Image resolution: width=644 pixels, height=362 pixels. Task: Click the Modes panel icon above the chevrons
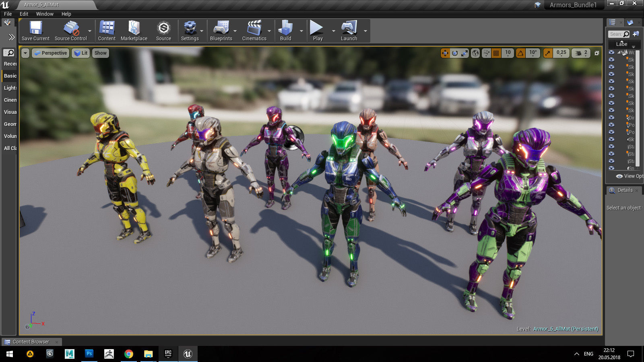pyautogui.click(x=7, y=23)
